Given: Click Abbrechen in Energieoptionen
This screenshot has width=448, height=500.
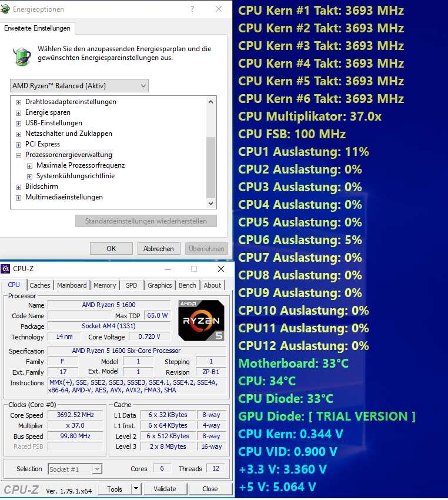Looking at the screenshot, I should tap(159, 248).
